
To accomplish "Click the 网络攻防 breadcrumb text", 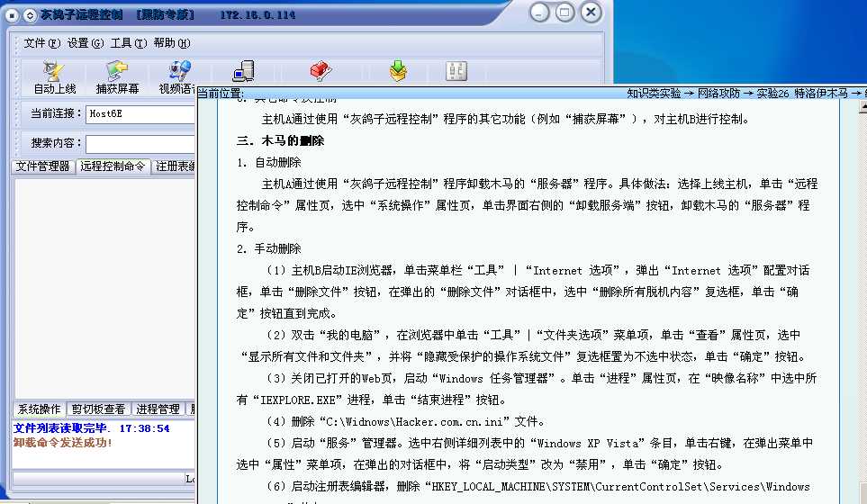I will click(718, 94).
